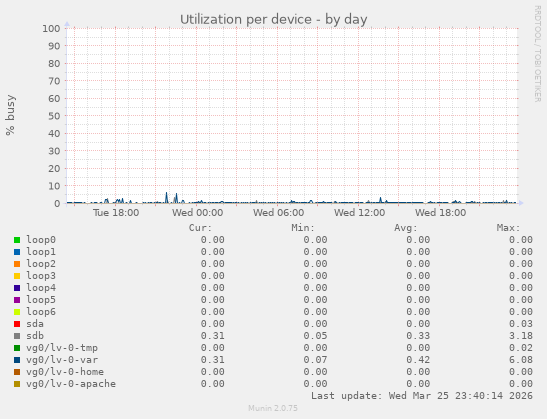Click the sda red legend swatch
The width and height of the screenshot is (547, 419).
(x=17, y=324)
